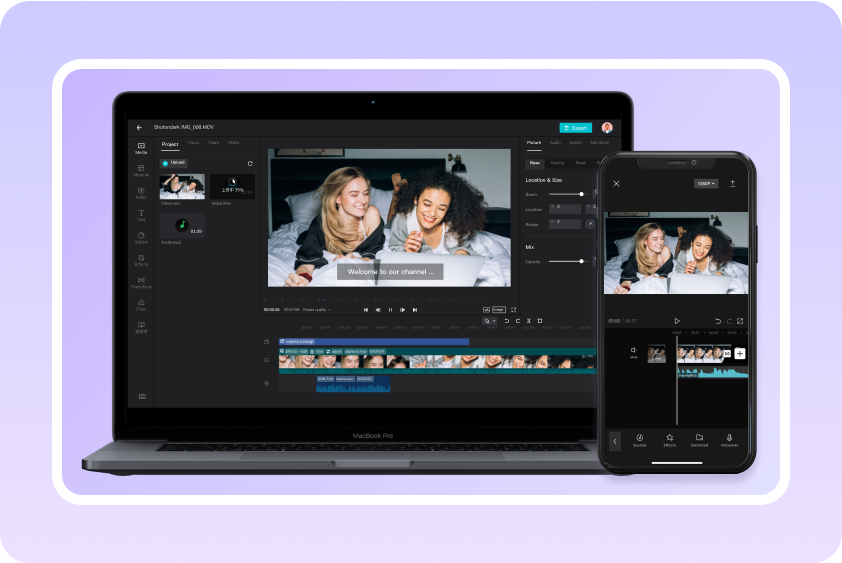Click the Export button
This screenshot has width=842, height=563.
[575, 128]
